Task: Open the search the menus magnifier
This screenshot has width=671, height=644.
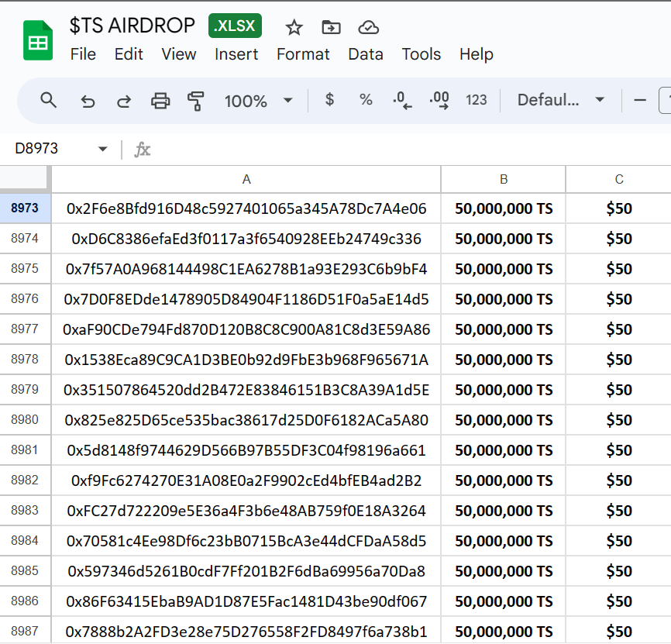Action: click(x=48, y=100)
